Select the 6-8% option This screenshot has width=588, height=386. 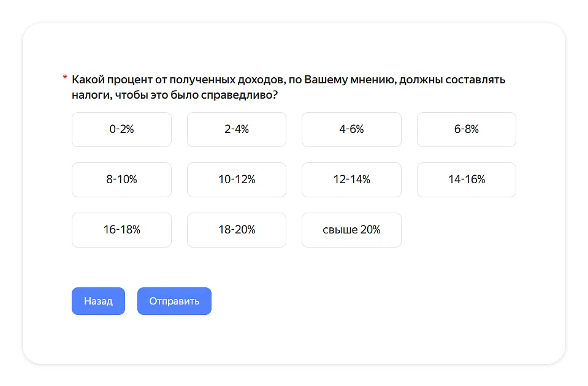466,129
